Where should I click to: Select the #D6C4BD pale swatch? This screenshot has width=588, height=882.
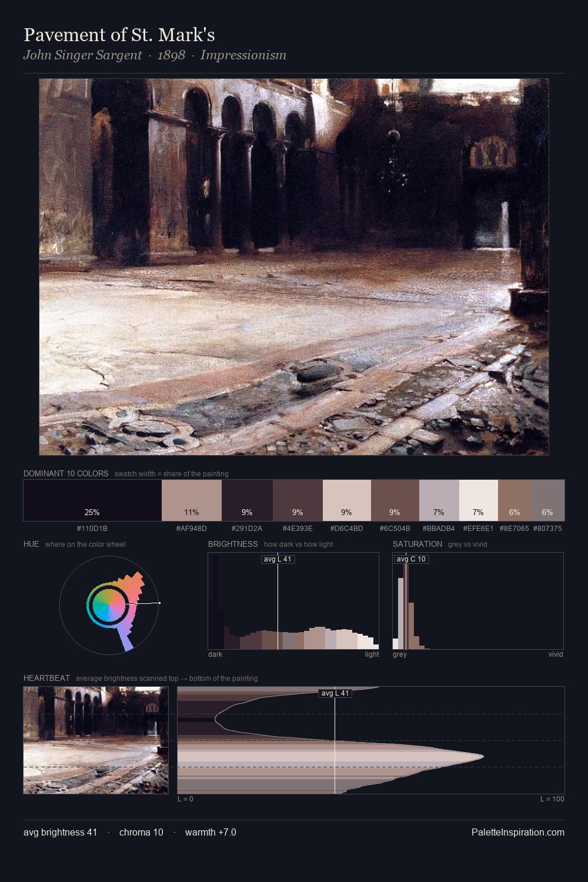(347, 500)
